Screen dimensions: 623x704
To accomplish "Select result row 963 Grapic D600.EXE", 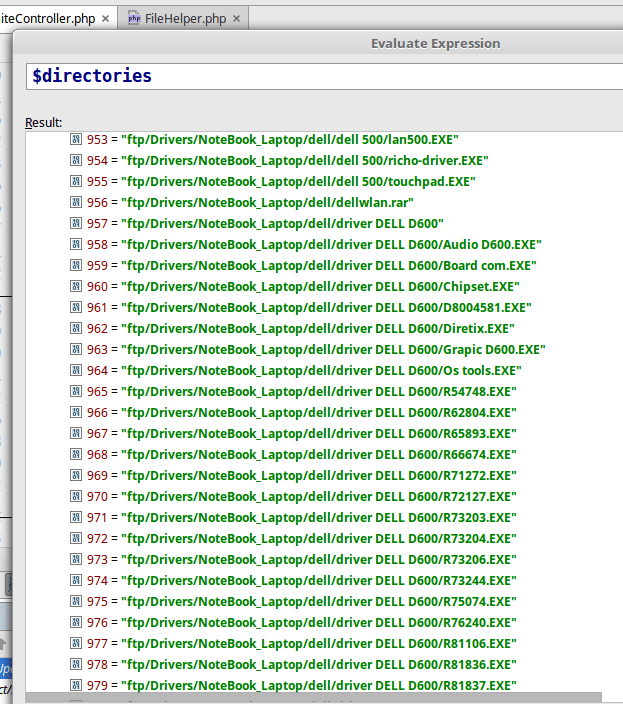I will pos(308,350).
